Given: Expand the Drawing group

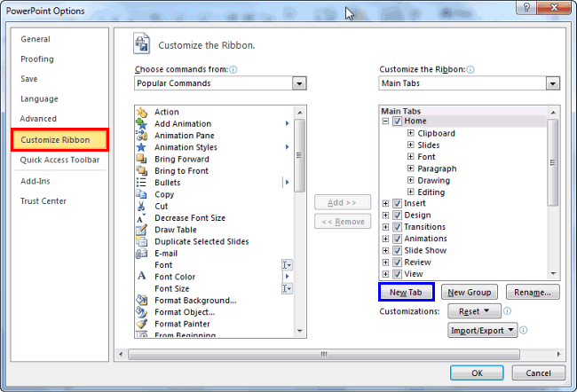Looking at the screenshot, I should pyautogui.click(x=411, y=180).
